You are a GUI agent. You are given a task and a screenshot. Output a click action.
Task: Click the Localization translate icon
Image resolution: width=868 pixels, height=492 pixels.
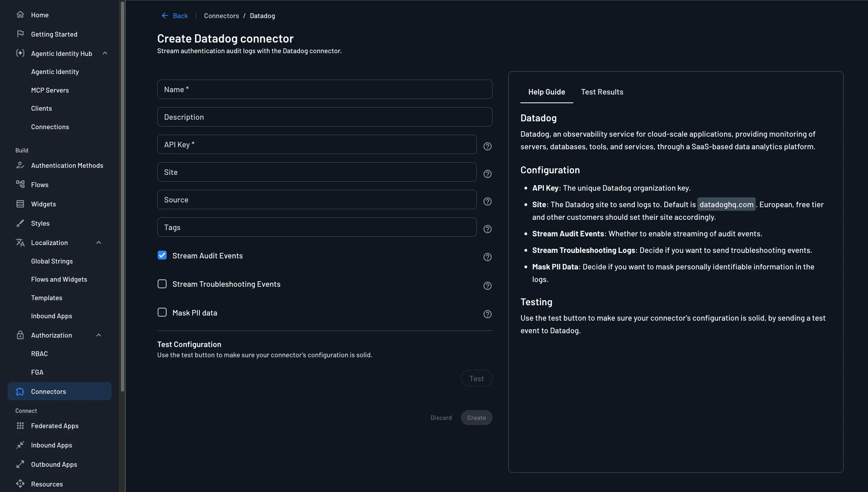[x=20, y=242]
